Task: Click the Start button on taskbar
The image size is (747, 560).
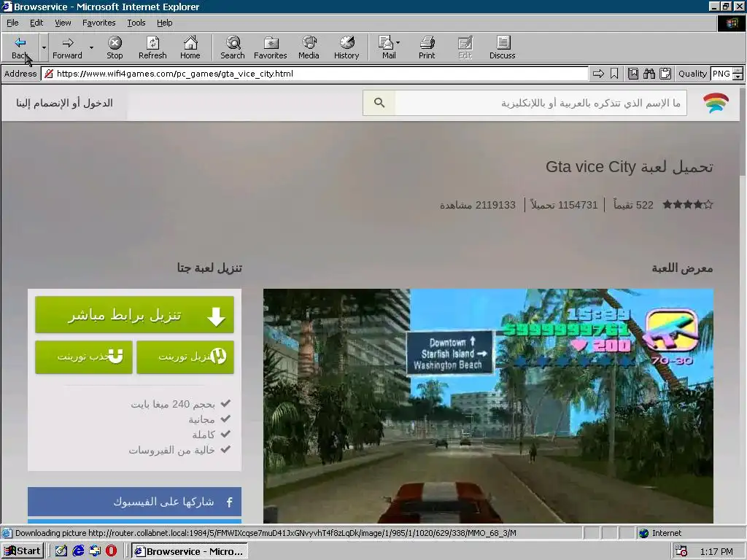Action: [x=23, y=551]
